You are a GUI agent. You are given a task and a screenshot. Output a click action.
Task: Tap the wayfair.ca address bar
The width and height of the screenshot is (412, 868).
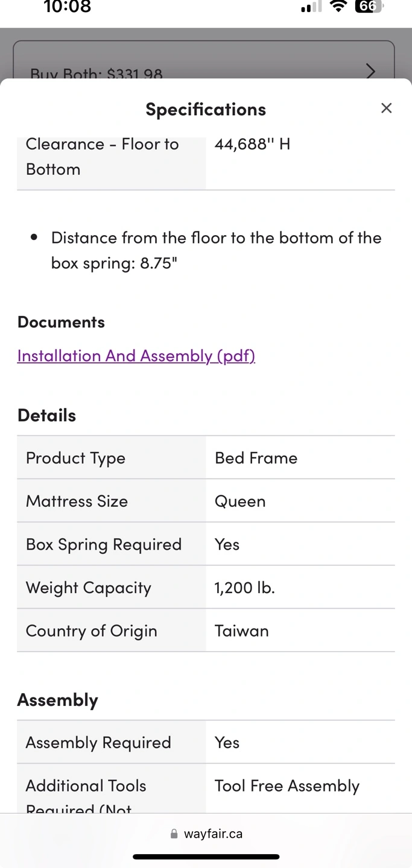click(x=206, y=834)
